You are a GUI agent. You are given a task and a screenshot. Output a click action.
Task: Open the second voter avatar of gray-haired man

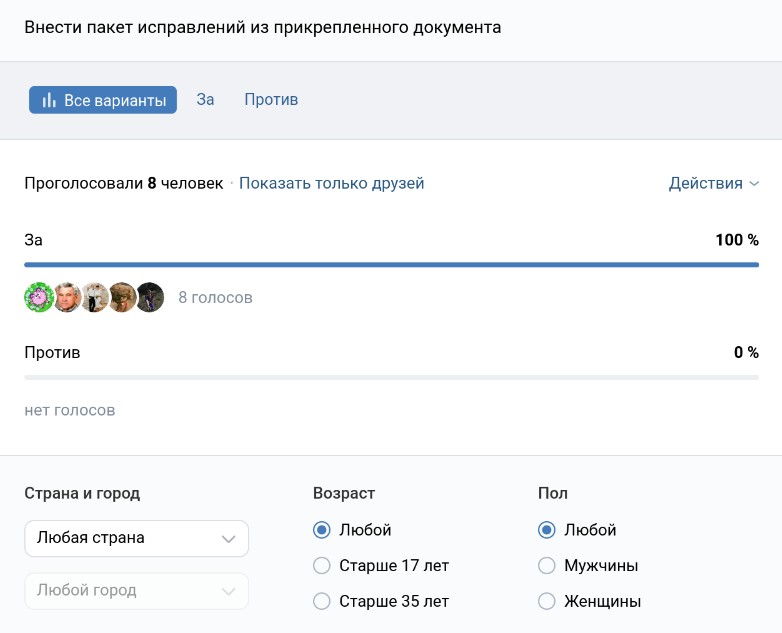click(67, 297)
